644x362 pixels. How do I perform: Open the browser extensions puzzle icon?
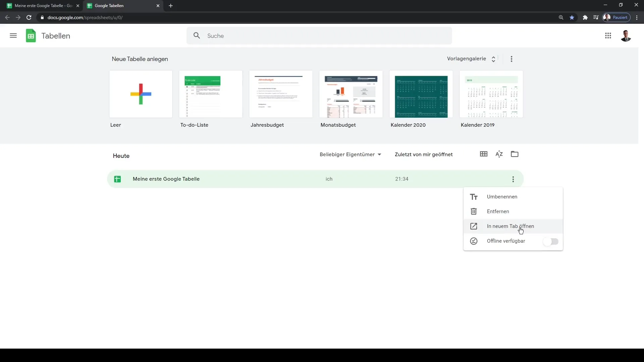click(585, 17)
